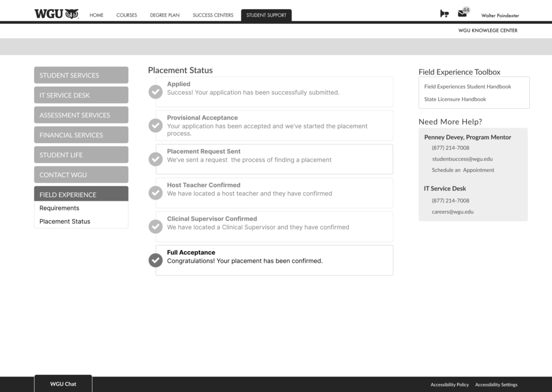
Task: Open the announcements megaphone icon
Action: click(444, 14)
